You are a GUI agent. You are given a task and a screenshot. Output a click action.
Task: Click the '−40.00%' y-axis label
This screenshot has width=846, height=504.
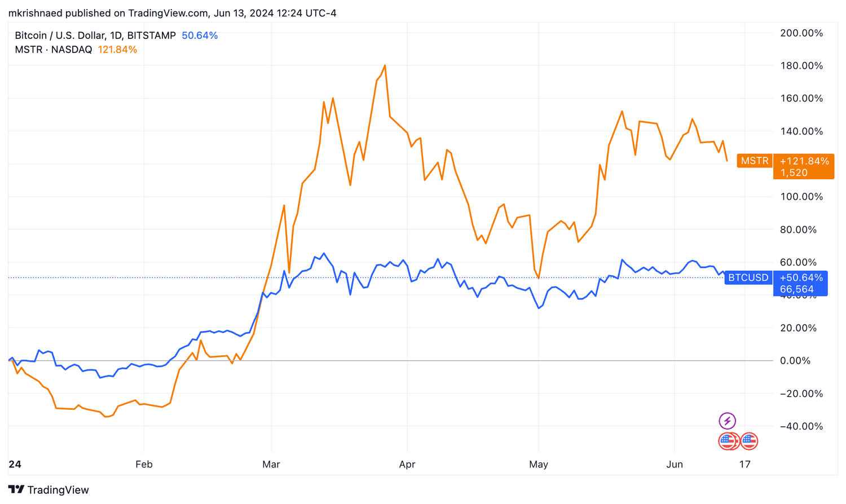[x=801, y=426]
